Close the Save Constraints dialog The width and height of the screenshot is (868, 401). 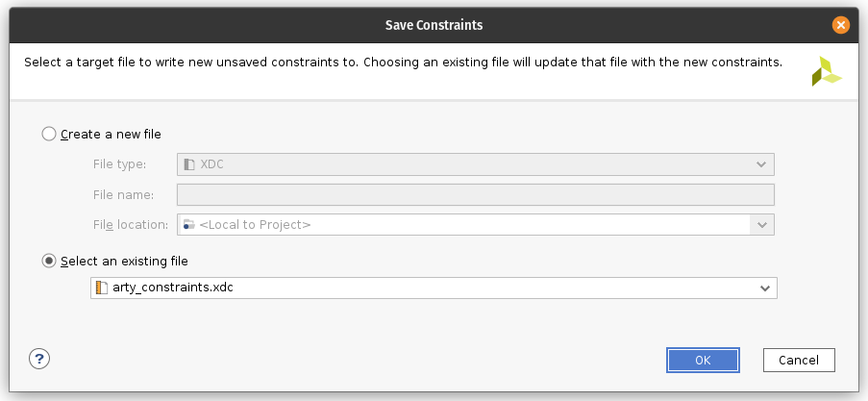(x=840, y=25)
